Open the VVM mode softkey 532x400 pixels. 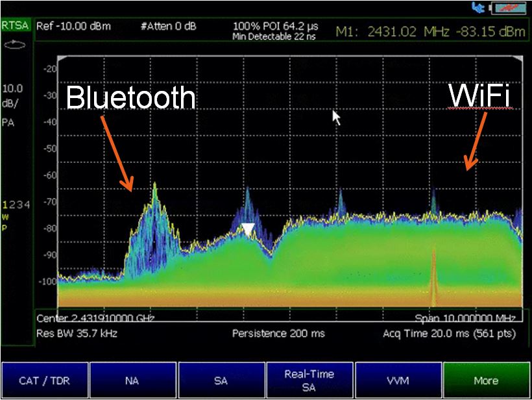[397, 381]
